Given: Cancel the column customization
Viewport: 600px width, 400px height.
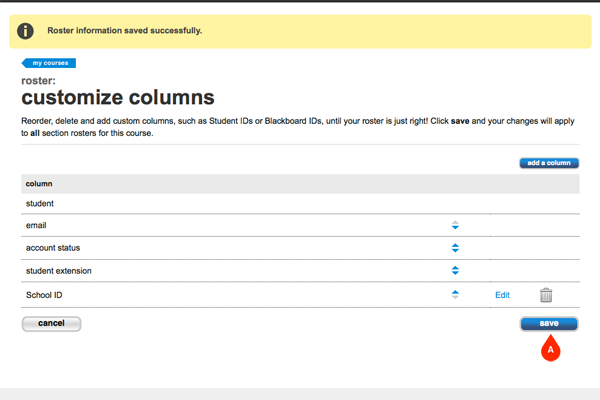Looking at the screenshot, I should [51, 324].
